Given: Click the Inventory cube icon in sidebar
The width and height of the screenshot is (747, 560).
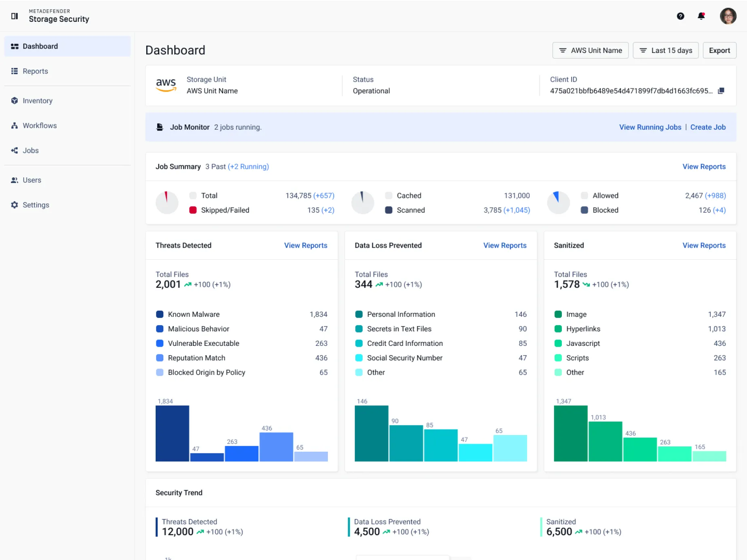Looking at the screenshot, I should tap(15, 101).
